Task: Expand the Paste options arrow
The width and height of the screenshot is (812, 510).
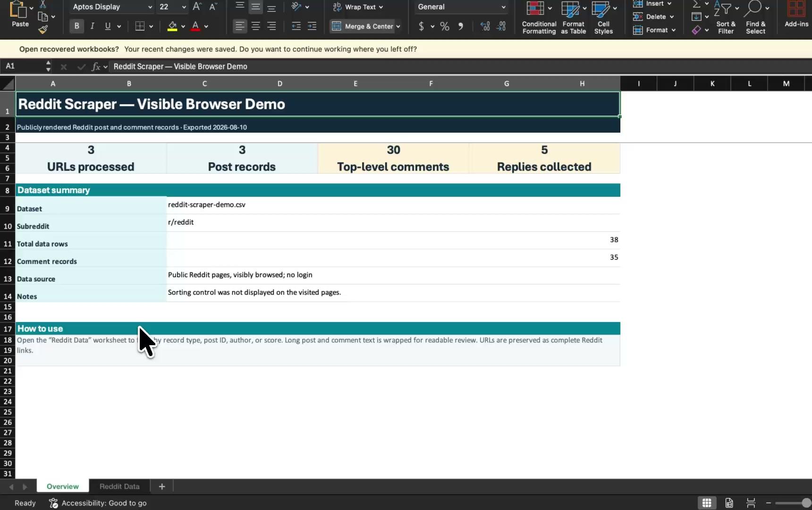Action: pos(31,8)
